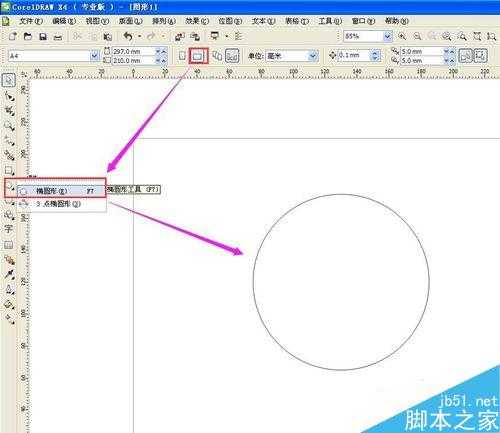This screenshot has width=500, height=433.
Task: Select the Eyedropper tool in toolbox
Action: (x=9, y=275)
